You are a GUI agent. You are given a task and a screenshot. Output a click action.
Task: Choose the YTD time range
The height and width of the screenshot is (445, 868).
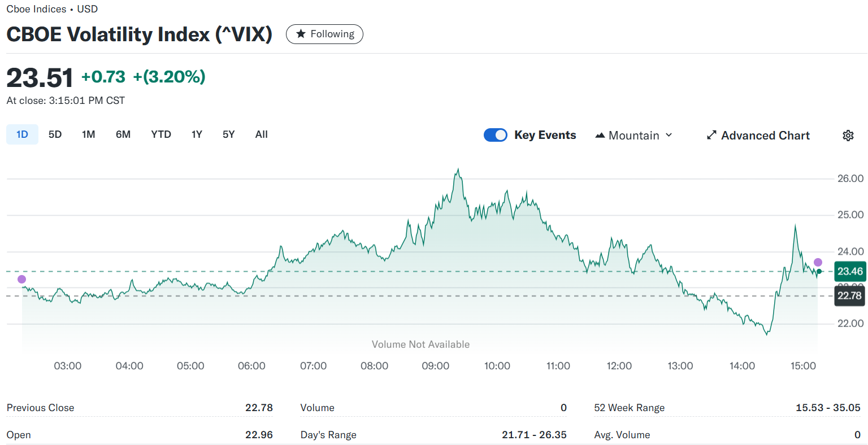(x=161, y=134)
